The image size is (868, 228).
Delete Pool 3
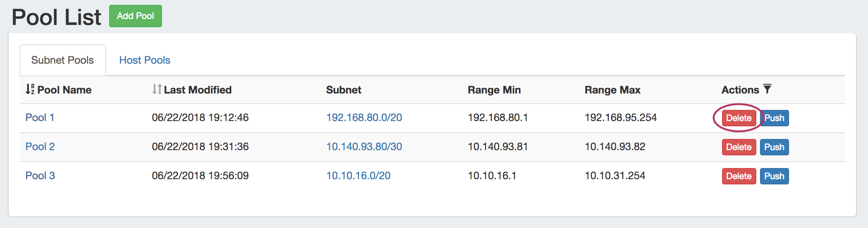click(x=739, y=176)
